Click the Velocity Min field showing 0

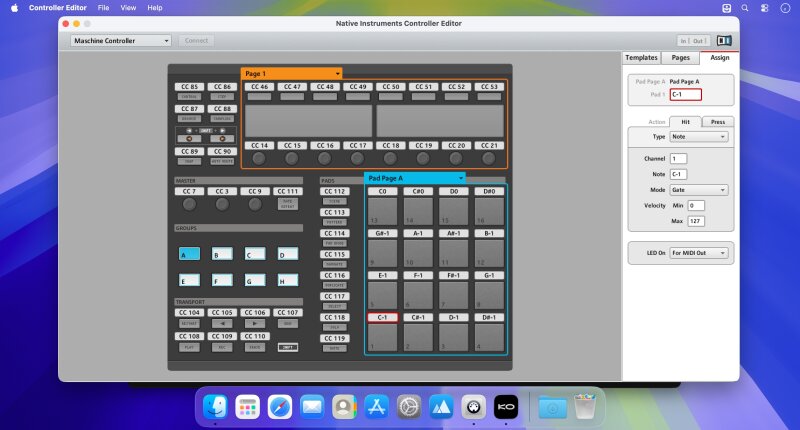[x=696, y=206]
